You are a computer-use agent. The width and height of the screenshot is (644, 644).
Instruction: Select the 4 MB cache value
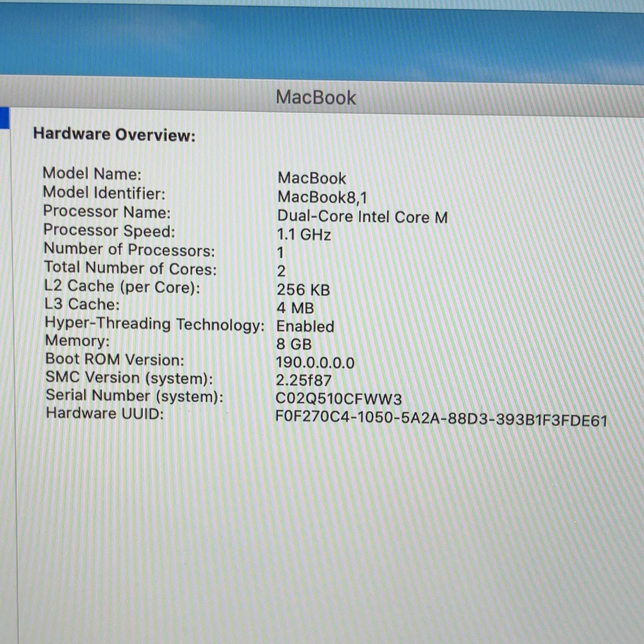pyautogui.click(x=295, y=308)
